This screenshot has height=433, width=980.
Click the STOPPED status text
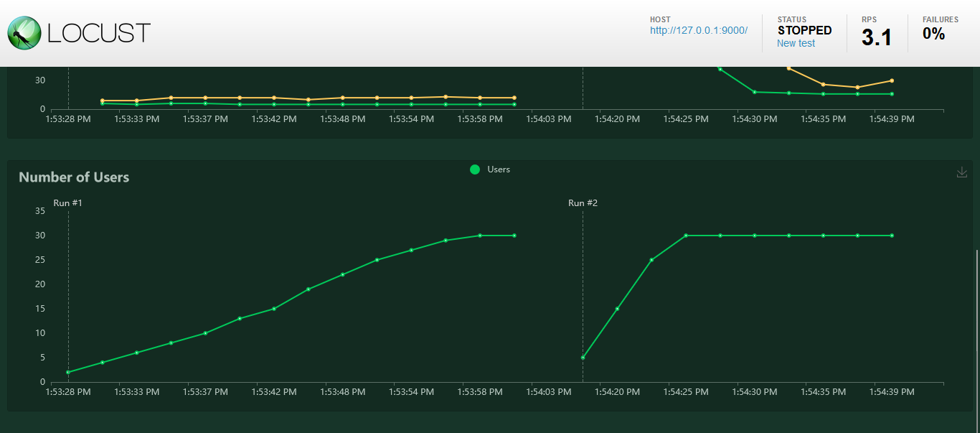pyautogui.click(x=804, y=30)
